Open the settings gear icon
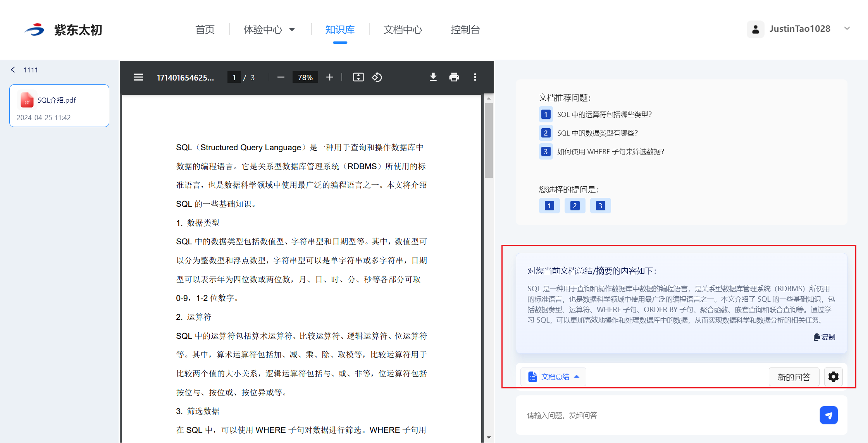868x443 pixels. [834, 377]
